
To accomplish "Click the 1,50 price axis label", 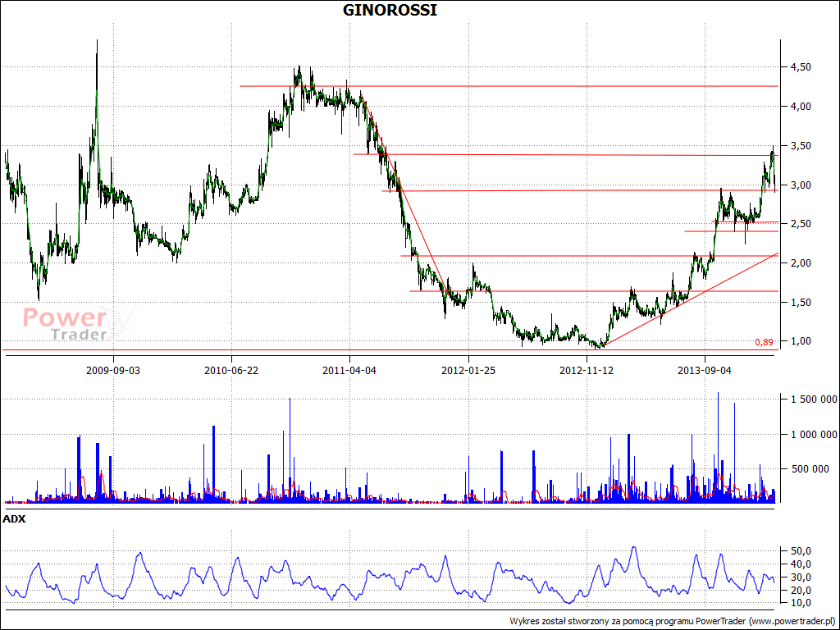I will point(801,302).
